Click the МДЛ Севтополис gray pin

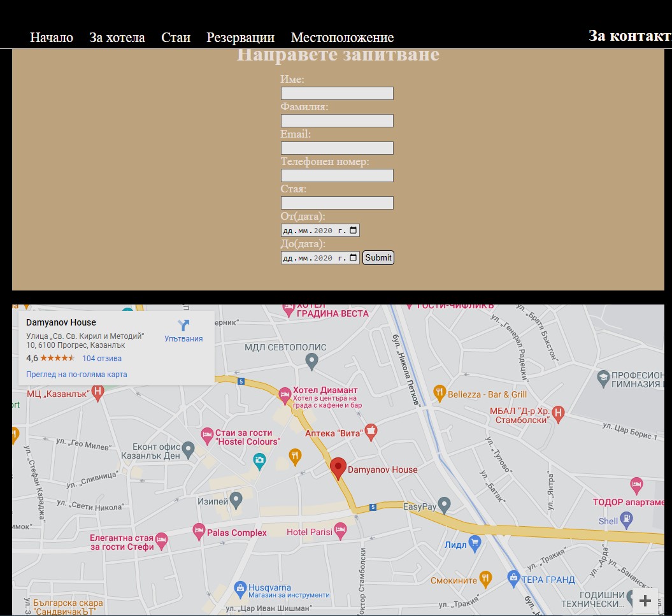[x=311, y=361]
